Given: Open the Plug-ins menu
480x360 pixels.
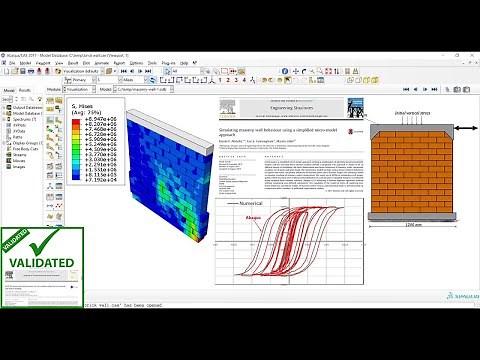Looking at the screenshot, I should coord(168,63).
